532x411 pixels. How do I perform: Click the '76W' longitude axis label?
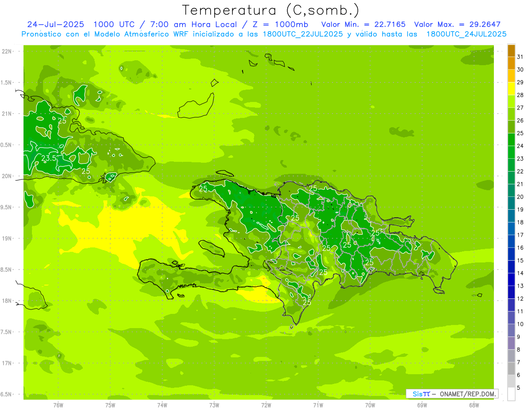tap(58, 405)
